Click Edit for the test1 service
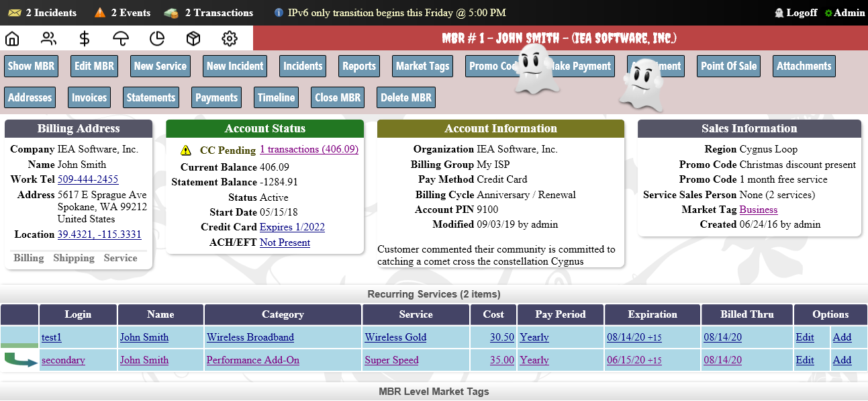Image resolution: width=868 pixels, height=401 pixels. [805, 337]
